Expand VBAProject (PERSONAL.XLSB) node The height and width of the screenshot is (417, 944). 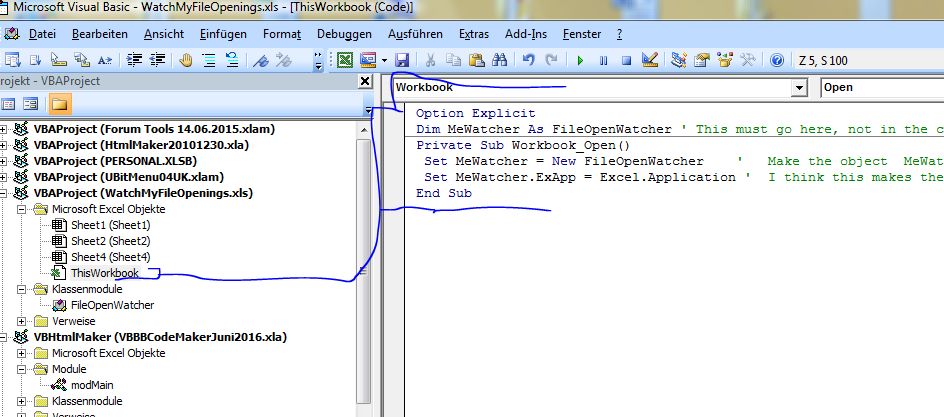2,161
